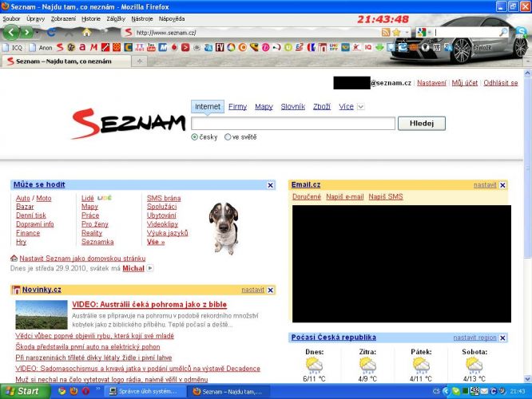Open the ICQ bookmark

click(13, 47)
